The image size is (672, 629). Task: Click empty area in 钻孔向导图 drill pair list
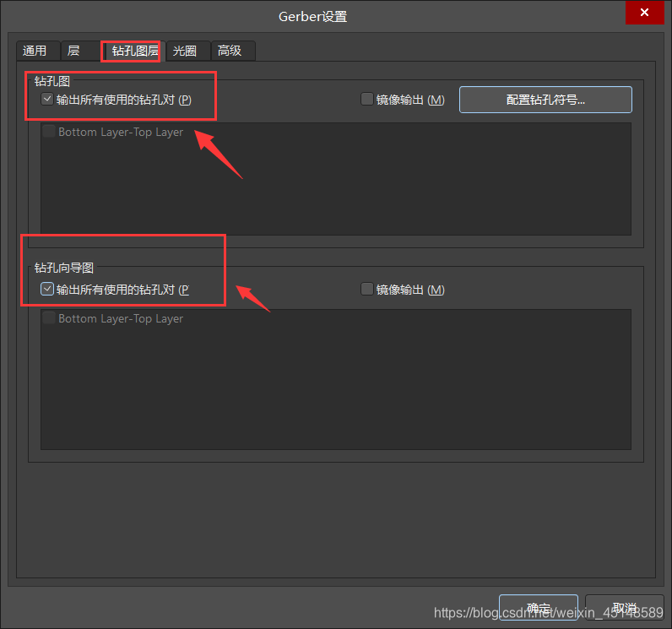[x=336, y=388]
